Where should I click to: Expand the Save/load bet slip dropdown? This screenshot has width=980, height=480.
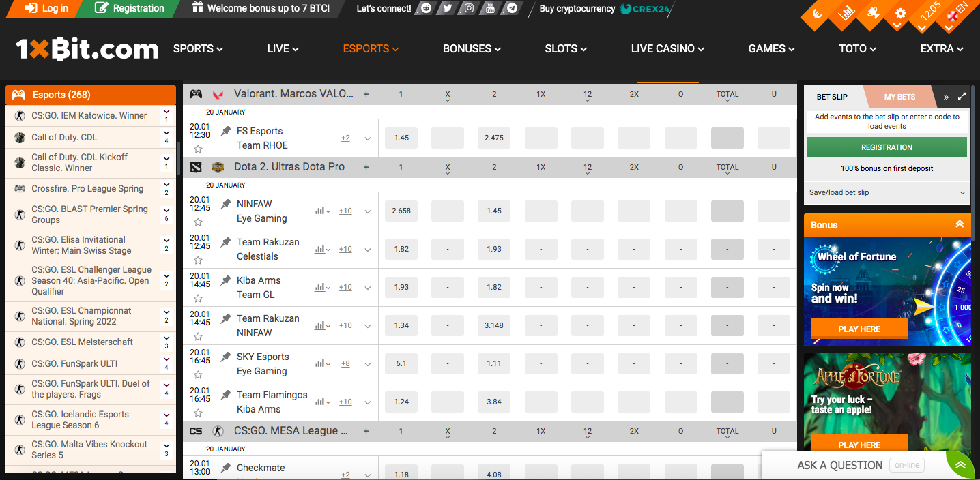pyautogui.click(x=962, y=193)
